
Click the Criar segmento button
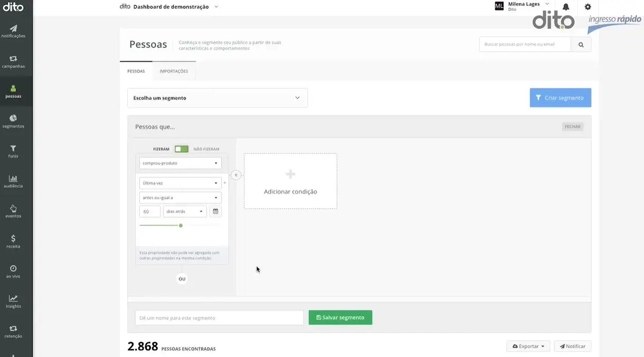coord(560,98)
